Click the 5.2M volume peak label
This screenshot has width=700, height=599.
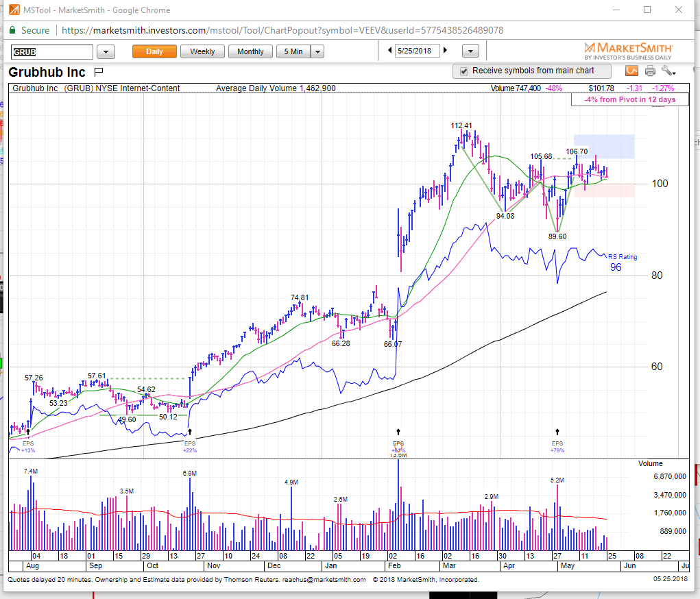coord(557,480)
